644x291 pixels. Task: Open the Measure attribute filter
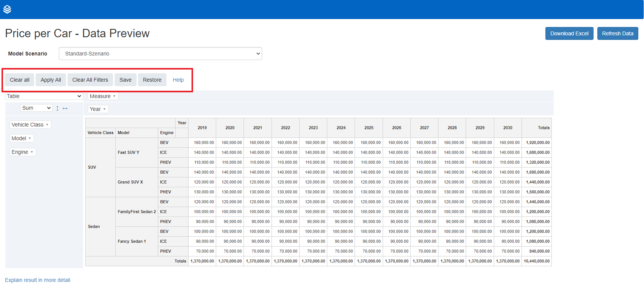(114, 96)
